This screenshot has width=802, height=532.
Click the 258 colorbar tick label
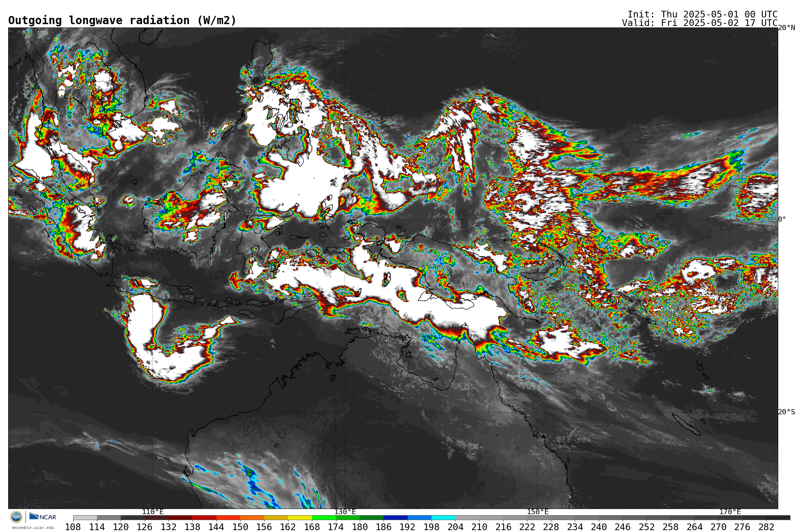[x=670, y=527]
